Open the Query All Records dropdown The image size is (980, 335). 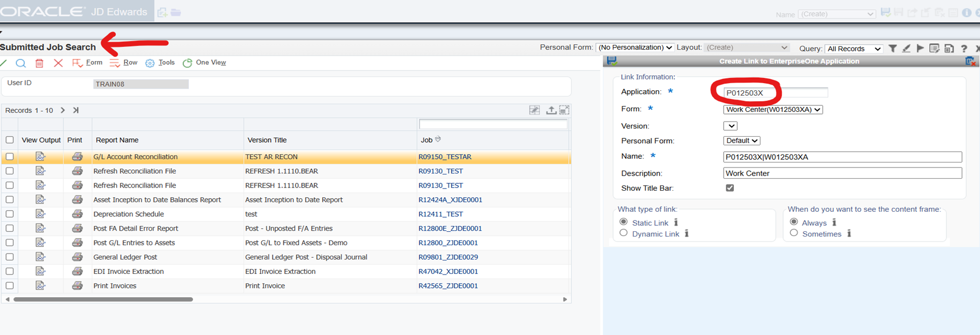(854, 49)
